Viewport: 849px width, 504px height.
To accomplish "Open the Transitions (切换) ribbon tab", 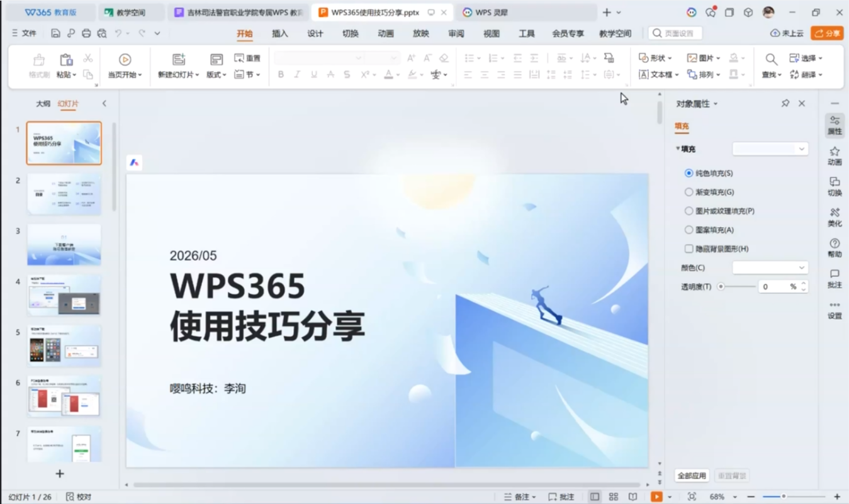I will click(x=351, y=33).
